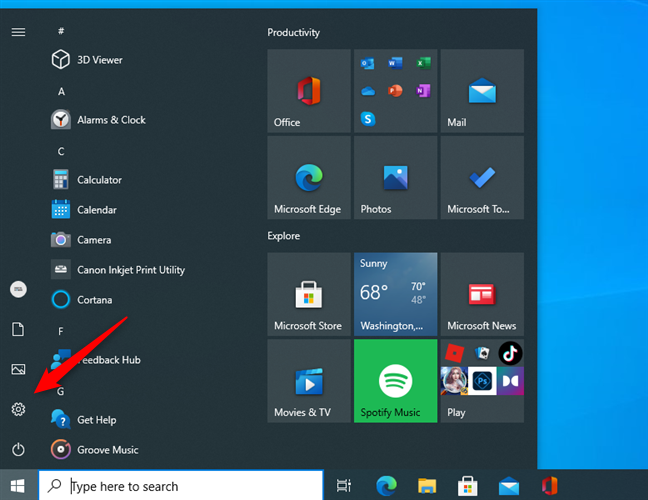
Task: Launch Alarms & Clock
Action: pos(99,120)
